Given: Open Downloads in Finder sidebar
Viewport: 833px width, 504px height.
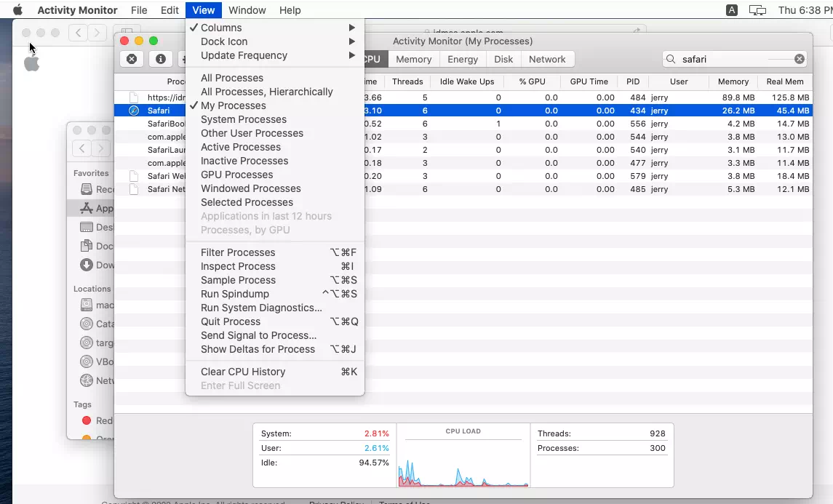Looking at the screenshot, I should (96, 265).
